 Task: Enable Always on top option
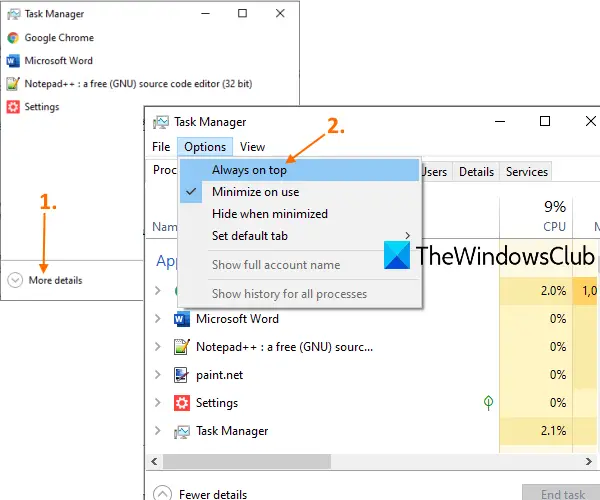click(300, 170)
